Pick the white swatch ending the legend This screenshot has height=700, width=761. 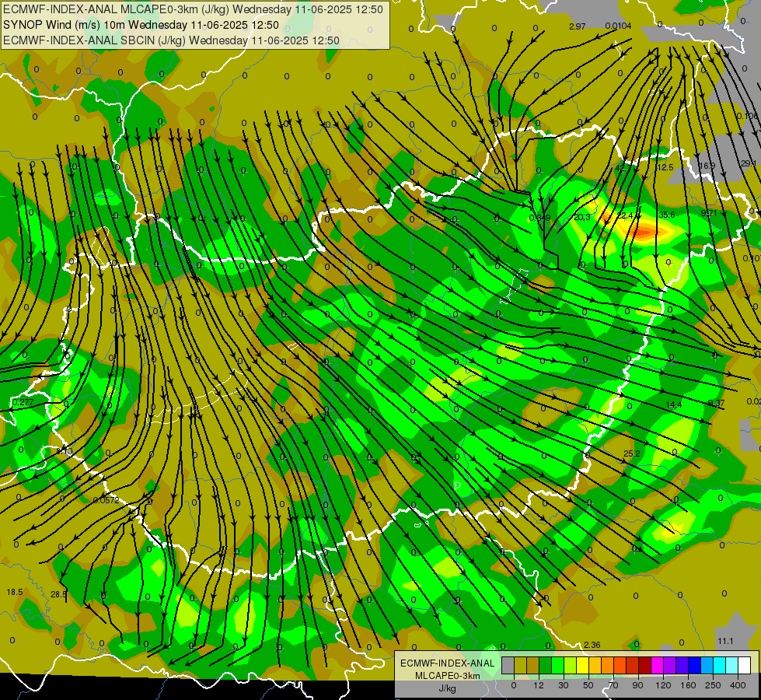click(x=745, y=665)
